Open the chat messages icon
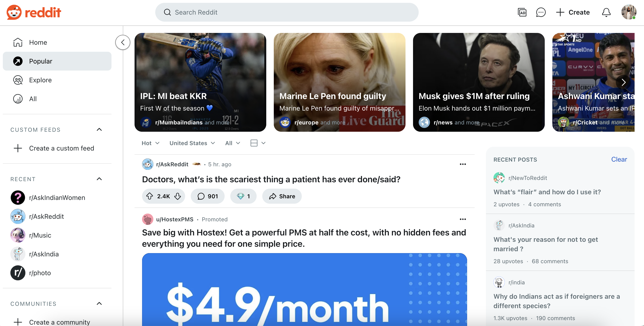Screen dimensions: 644x326 click(x=541, y=12)
